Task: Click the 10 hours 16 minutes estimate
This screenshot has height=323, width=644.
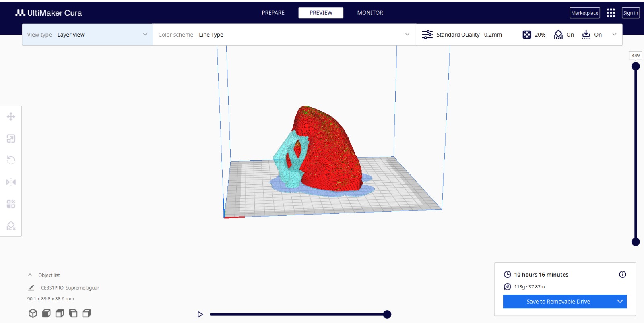Action: click(x=541, y=275)
